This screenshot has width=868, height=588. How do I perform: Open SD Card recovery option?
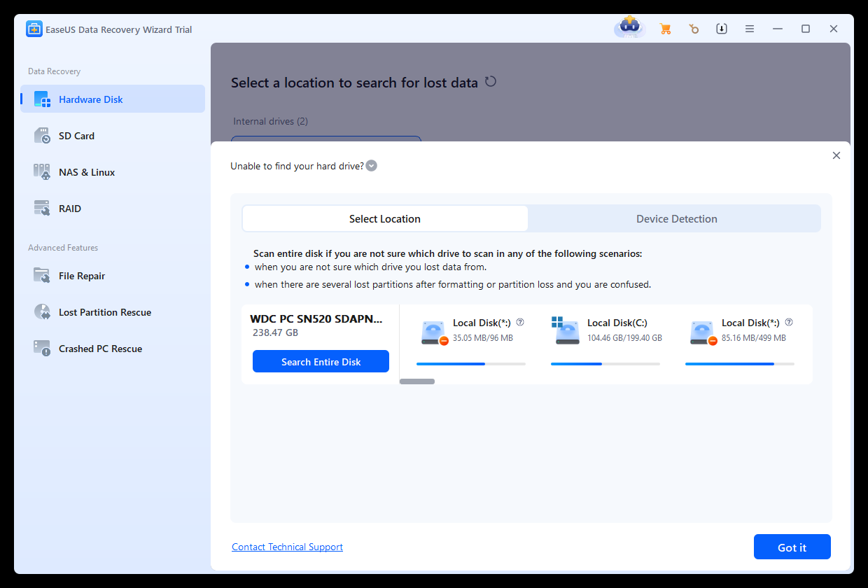(113, 136)
